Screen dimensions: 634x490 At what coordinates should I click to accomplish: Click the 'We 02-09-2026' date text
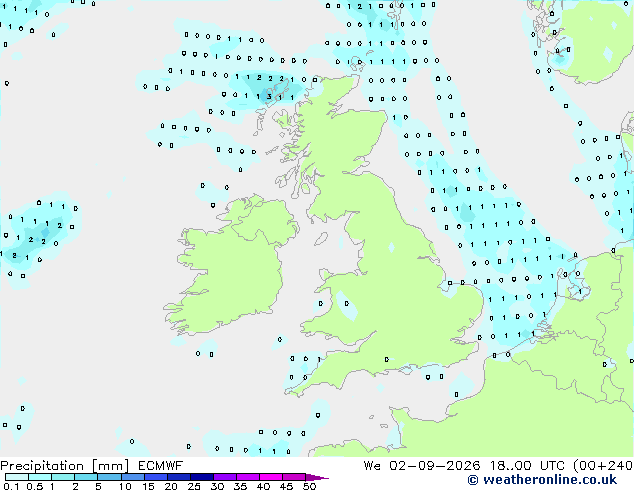(x=422, y=466)
